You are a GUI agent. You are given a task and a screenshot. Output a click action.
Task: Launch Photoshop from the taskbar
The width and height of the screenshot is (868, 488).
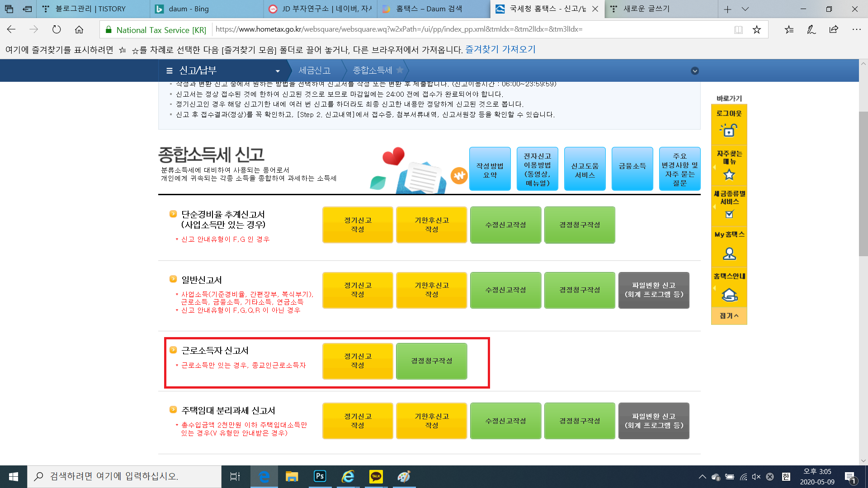[320, 476]
